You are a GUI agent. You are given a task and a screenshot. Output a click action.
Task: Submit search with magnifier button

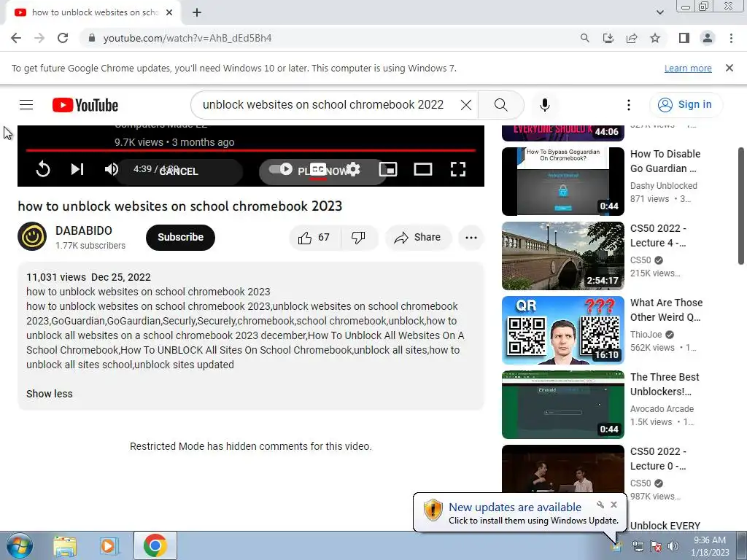pyautogui.click(x=500, y=105)
